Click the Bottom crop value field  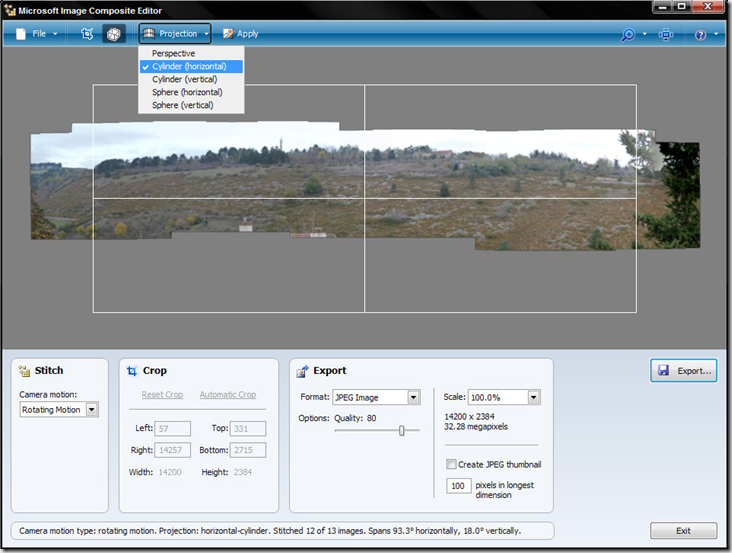[248, 450]
